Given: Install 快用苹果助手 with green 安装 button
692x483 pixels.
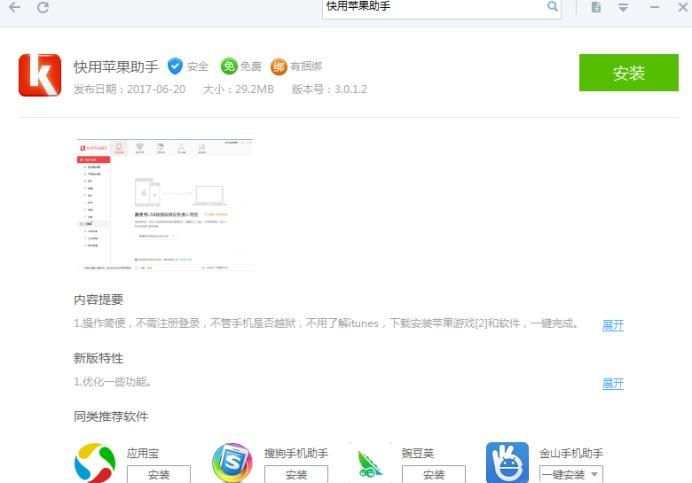Looking at the screenshot, I should 628,73.
